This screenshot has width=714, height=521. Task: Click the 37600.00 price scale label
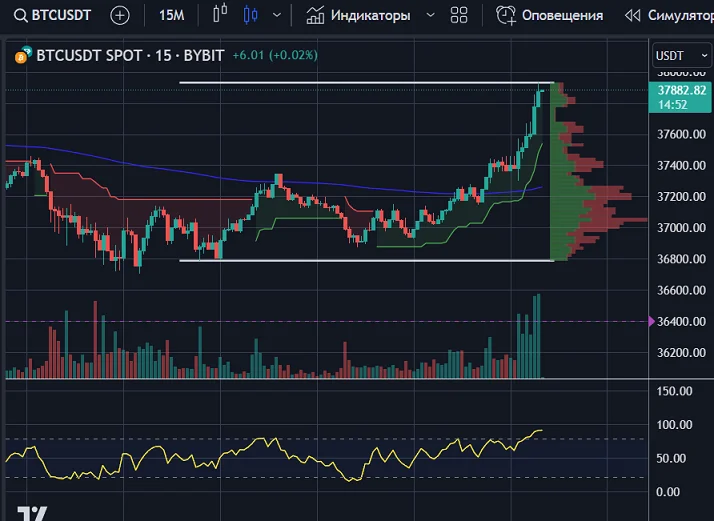(x=681, y=134)
